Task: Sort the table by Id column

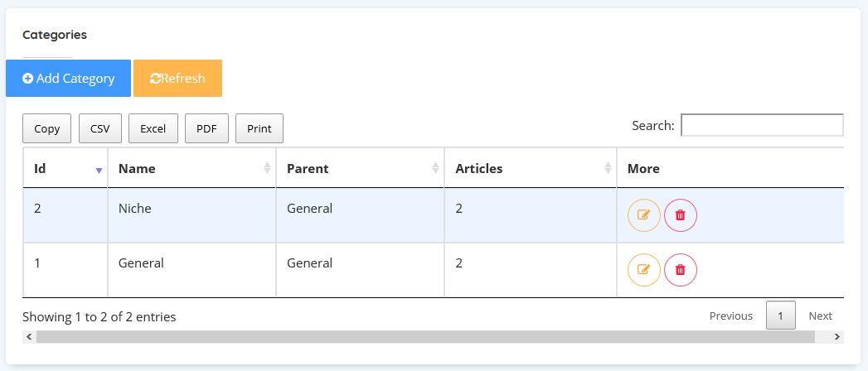Action: tap(65, 168)
